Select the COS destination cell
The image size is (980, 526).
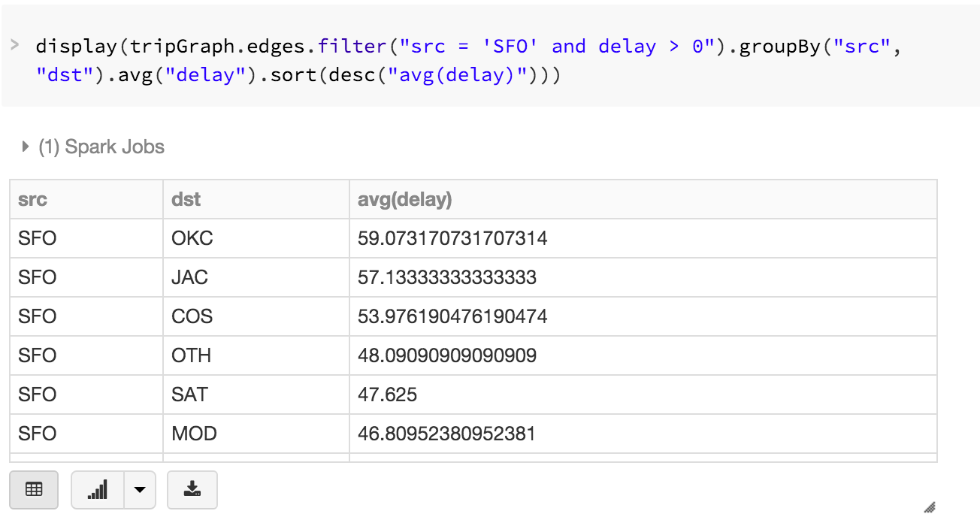click(x=192, y=316)
